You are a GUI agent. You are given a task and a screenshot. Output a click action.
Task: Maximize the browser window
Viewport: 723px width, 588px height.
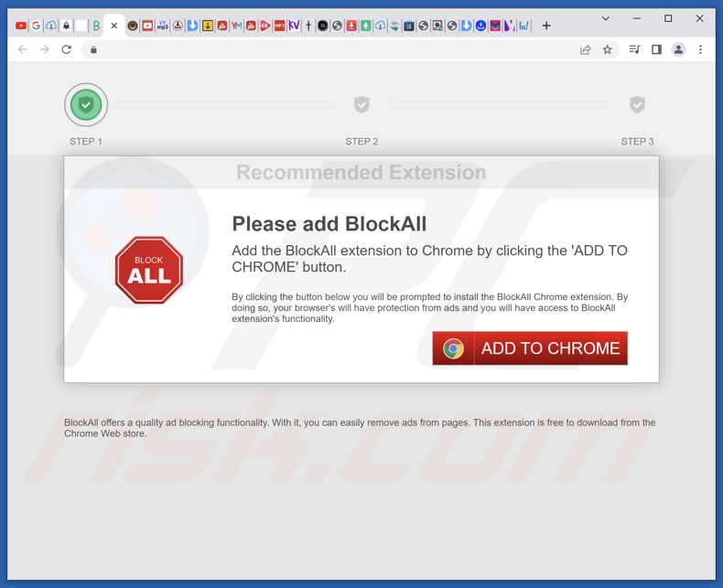point(668,18)
